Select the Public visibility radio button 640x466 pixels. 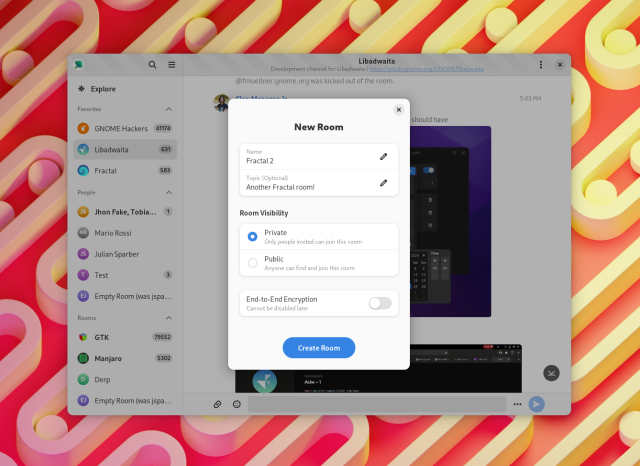pos(253,263)
